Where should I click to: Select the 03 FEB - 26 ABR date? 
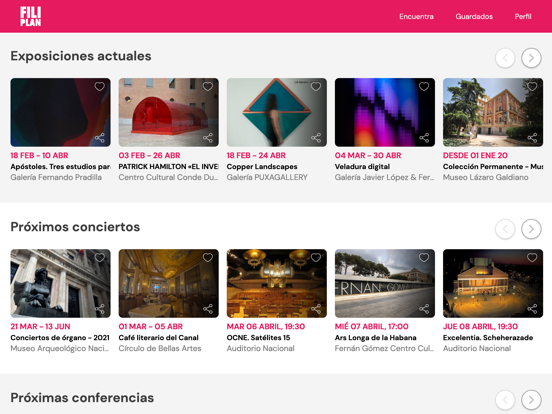(x=149, y=155)
